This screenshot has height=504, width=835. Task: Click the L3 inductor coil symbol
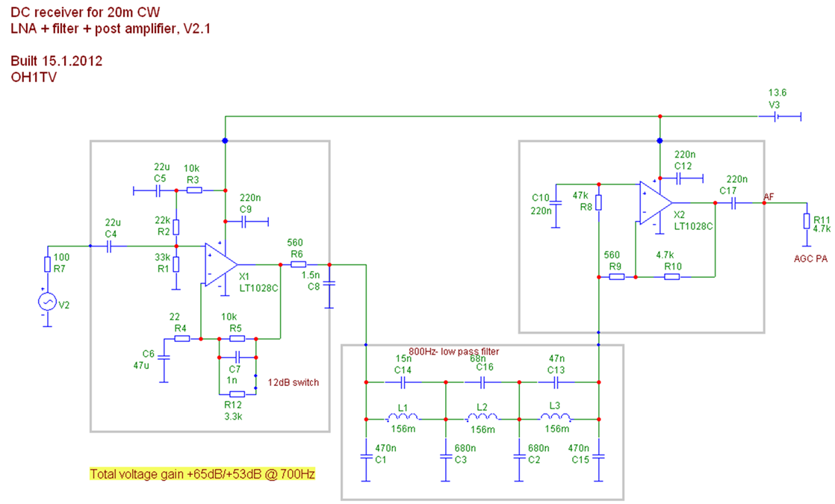[x=560, y=419]
